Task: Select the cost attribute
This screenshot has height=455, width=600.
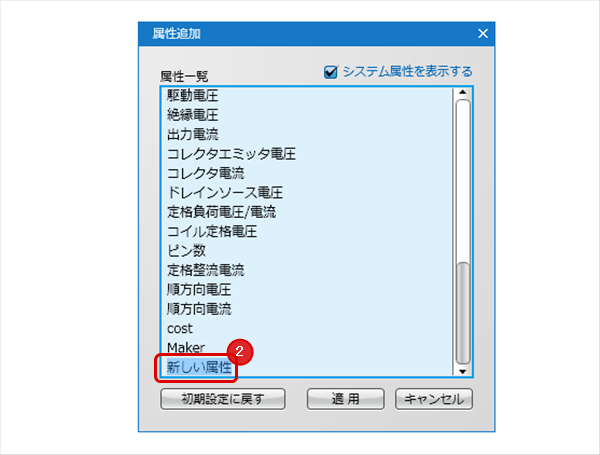Action: point(180,328)
